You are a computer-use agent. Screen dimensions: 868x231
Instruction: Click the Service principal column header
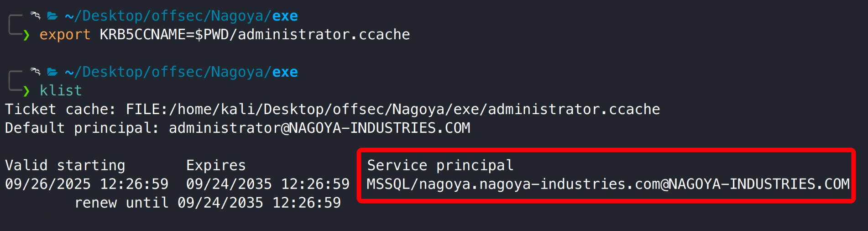[440, 165]
